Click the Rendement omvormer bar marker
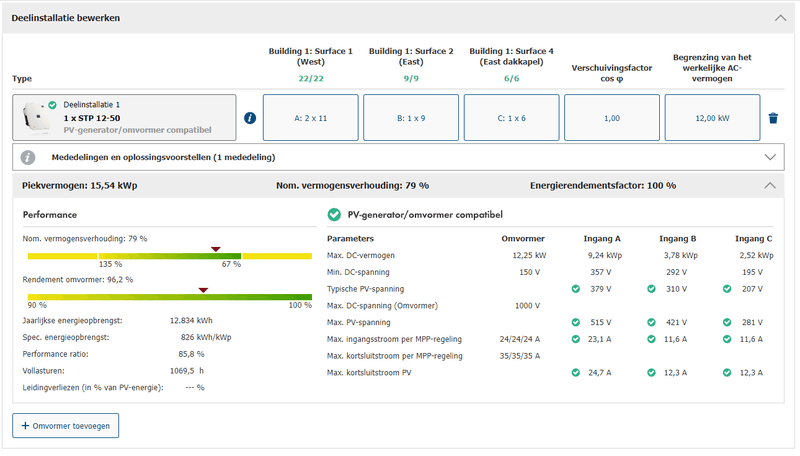Image resolution: width=800 pixels, height=456 pixels. 203,290
